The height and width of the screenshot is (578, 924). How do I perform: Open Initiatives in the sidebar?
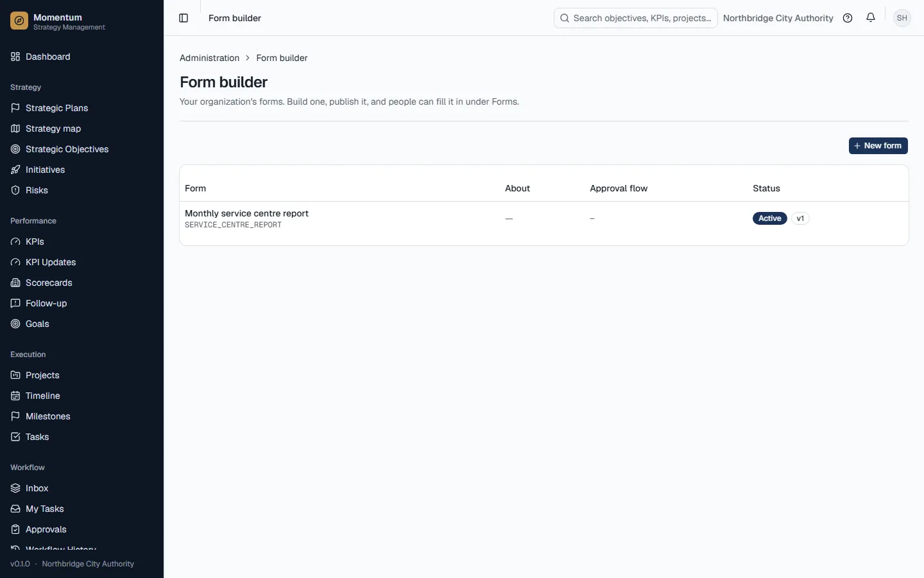(x=81, y=170)
